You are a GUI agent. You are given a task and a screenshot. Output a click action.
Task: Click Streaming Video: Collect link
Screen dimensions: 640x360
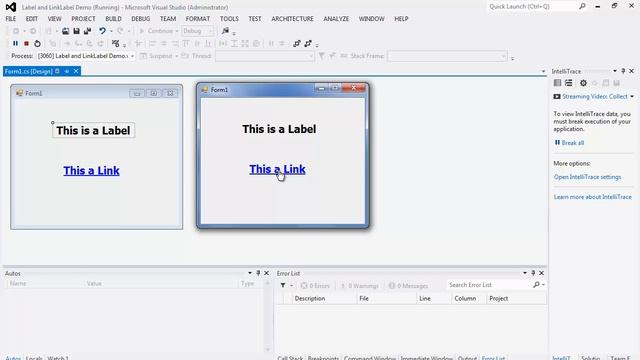[x=595, y=97]
